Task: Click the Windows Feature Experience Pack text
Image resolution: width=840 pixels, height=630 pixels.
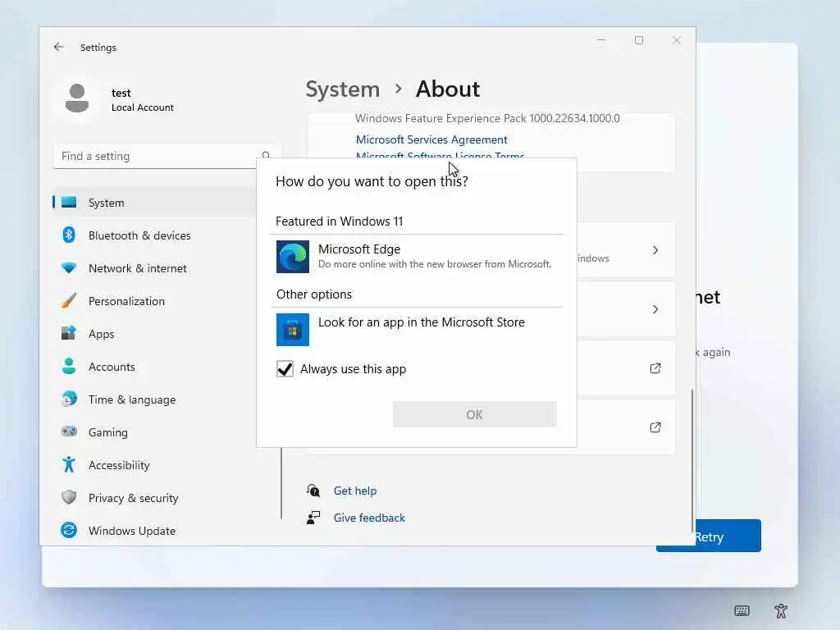Action: (x=487, y=118)
